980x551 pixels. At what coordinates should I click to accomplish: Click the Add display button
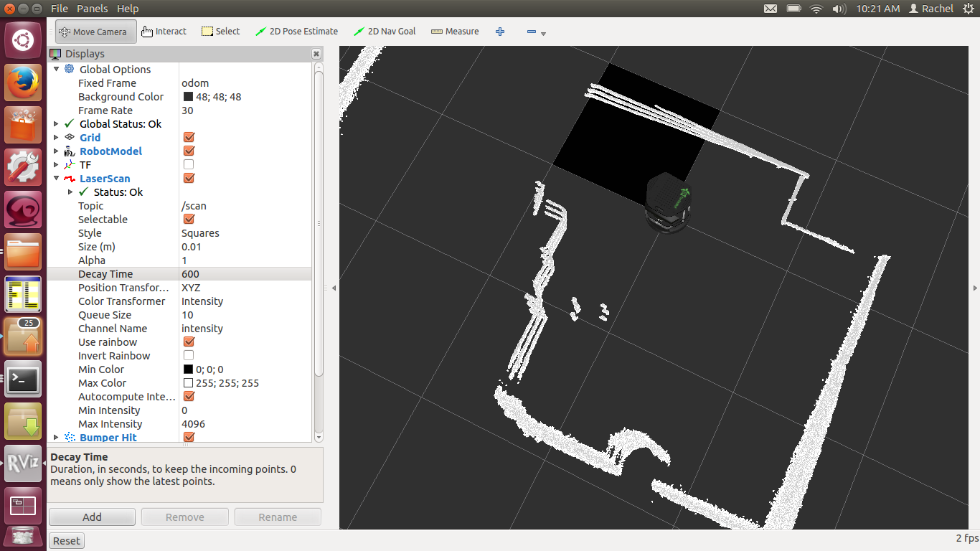(92, 517)
